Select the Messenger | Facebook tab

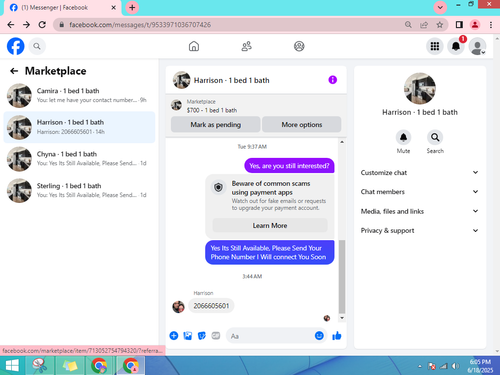point(62,8)
